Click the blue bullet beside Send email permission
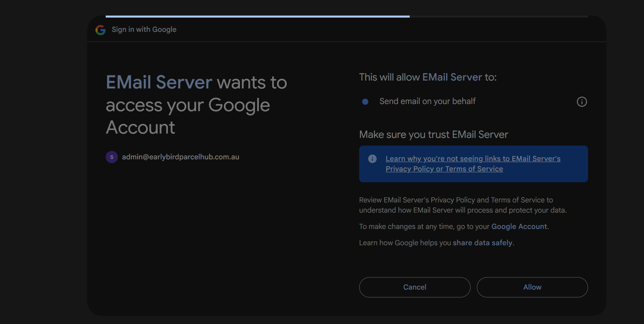This screenshot has height=324, width=644. coord(365,102)
